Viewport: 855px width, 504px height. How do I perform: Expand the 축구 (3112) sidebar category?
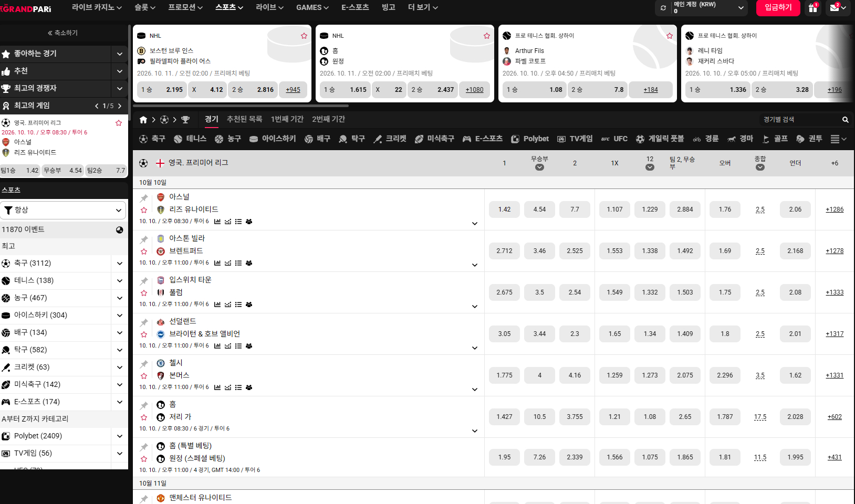click(120, 263)
